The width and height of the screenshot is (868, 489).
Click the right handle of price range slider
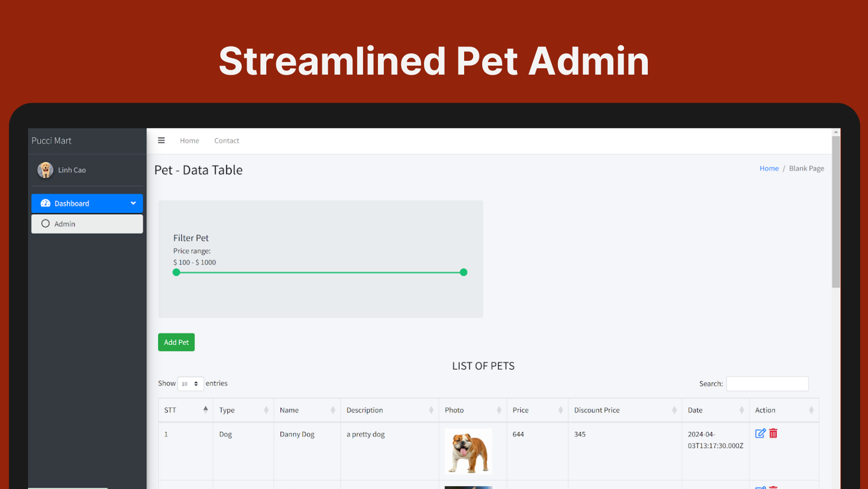464,272
